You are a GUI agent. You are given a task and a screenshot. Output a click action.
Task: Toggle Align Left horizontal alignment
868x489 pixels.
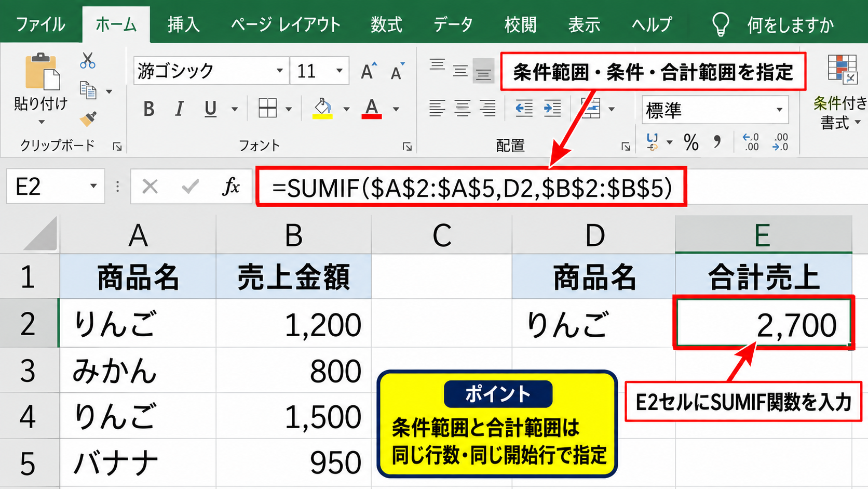point(437,108)
